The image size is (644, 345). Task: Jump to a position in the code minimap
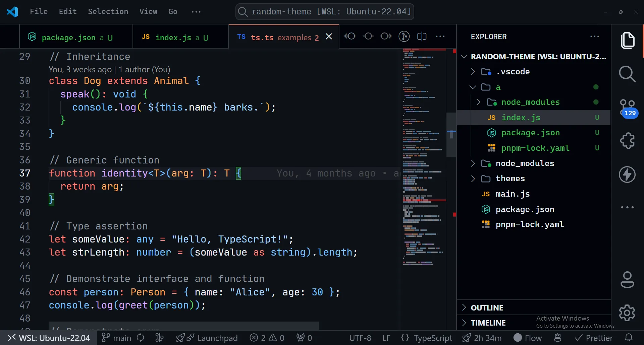pos(424,157)
